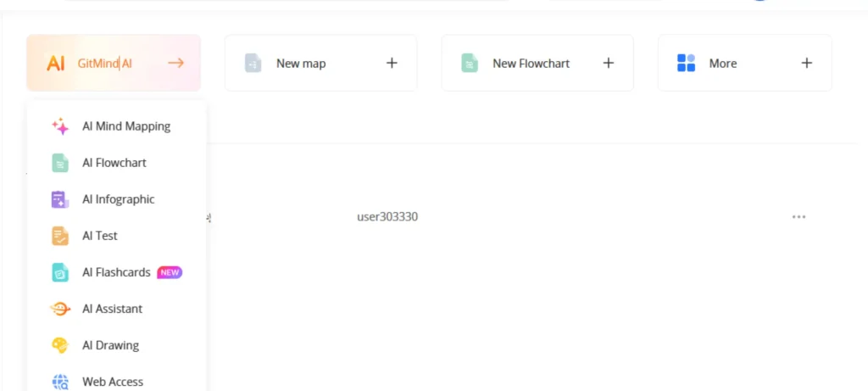Viewport: 868px width, 391px height.
Task: Click the Web Access globe icon
Action: point(60,383)
